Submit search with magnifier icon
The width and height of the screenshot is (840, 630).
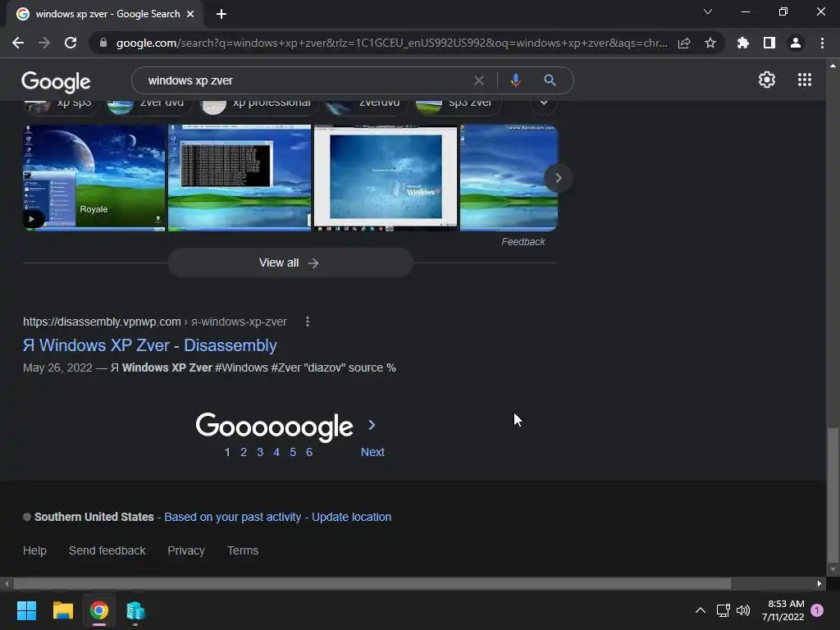click(550, 80)
